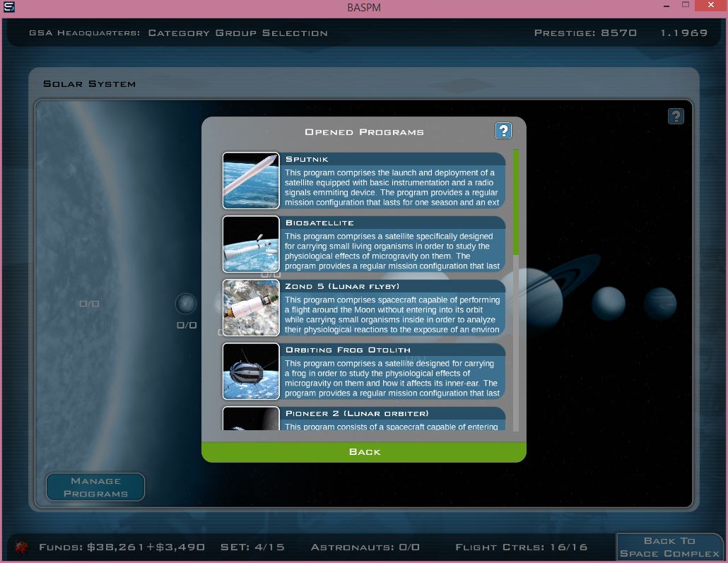Click the Astronauts: 0/0 status
This screenshot has width=728, height=563.
(365, 547)
